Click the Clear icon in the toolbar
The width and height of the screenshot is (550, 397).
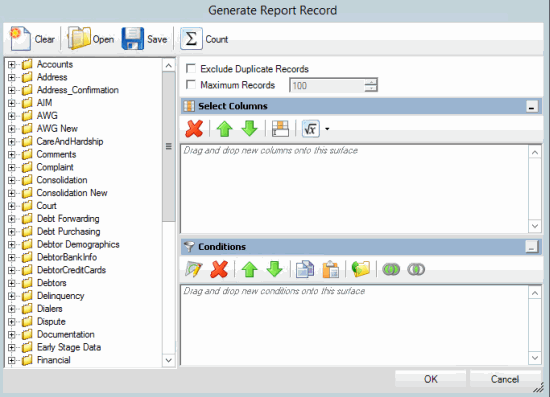(x=20, y=39)
